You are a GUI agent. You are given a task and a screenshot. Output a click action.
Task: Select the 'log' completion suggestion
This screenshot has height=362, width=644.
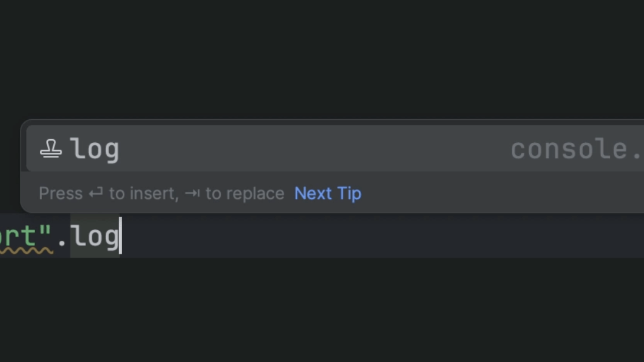point(94,148)
